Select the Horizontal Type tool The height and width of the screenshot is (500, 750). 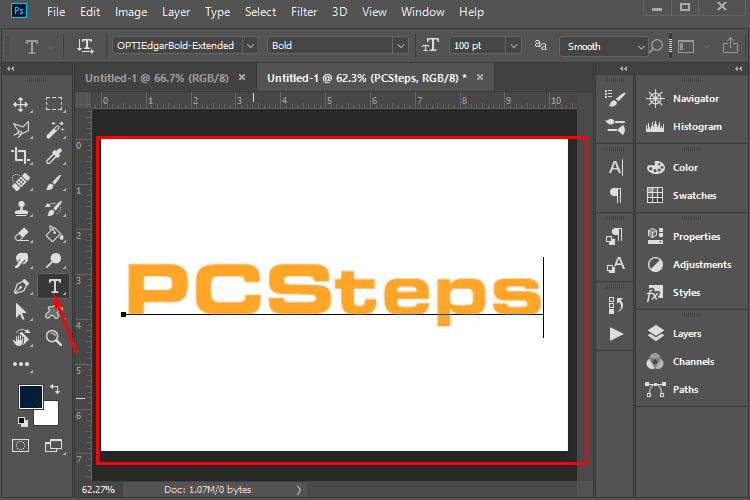pos(54,286)
